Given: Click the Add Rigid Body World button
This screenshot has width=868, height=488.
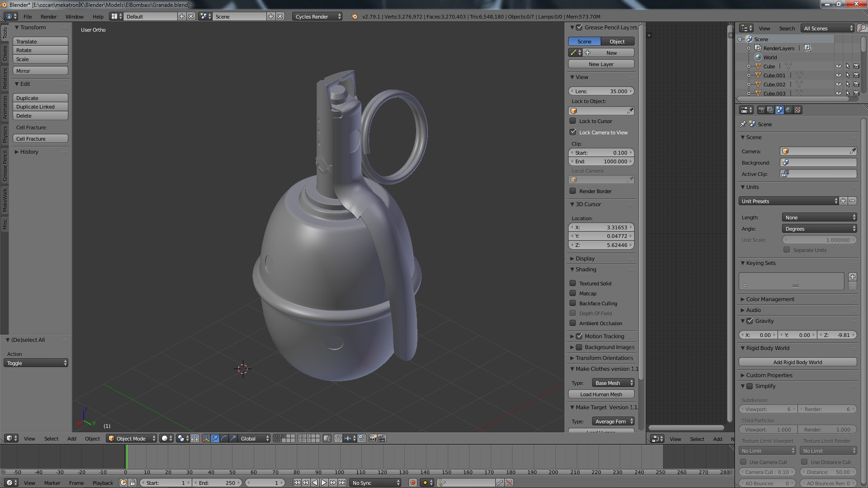Looking at the screenshot, I should coord(797,362).
